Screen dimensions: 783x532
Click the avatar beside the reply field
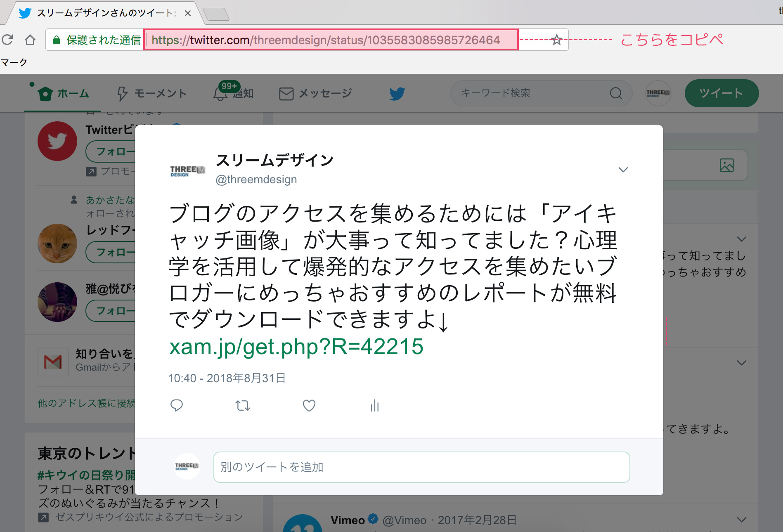coord(187,466)
